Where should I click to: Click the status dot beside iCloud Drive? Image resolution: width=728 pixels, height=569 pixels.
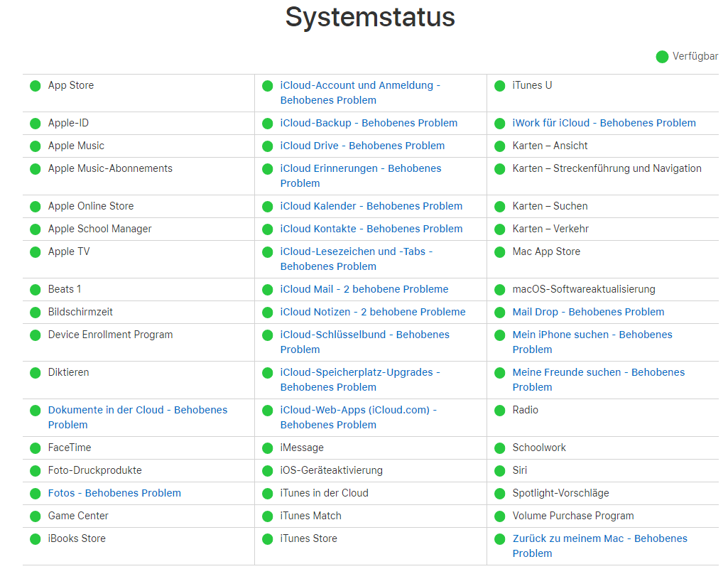pos(268,146)
